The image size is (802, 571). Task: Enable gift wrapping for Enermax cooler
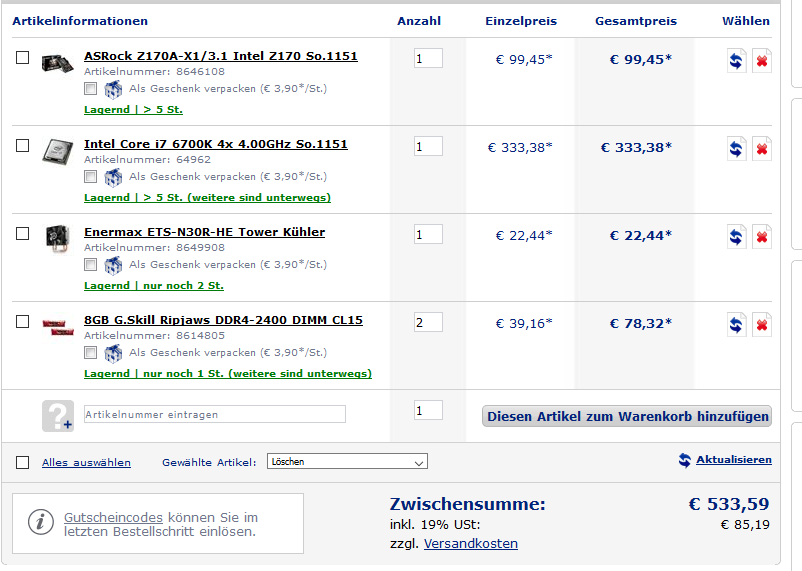(x=91, y=265)
